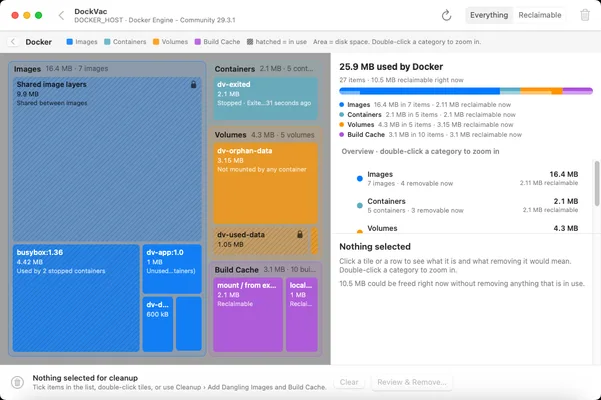
Task: Go back using the title bar chevron
Action: coord(61,15)
